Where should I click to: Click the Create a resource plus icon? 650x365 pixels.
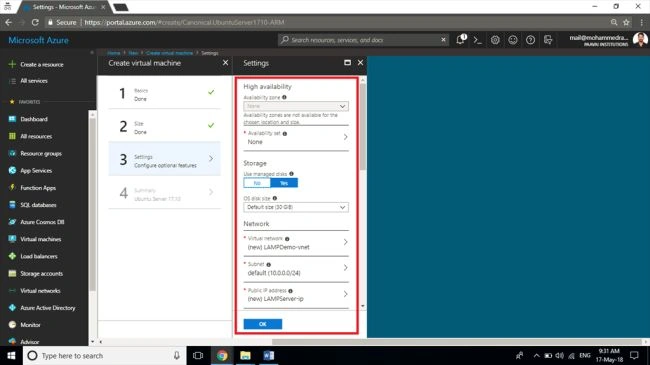12,64
